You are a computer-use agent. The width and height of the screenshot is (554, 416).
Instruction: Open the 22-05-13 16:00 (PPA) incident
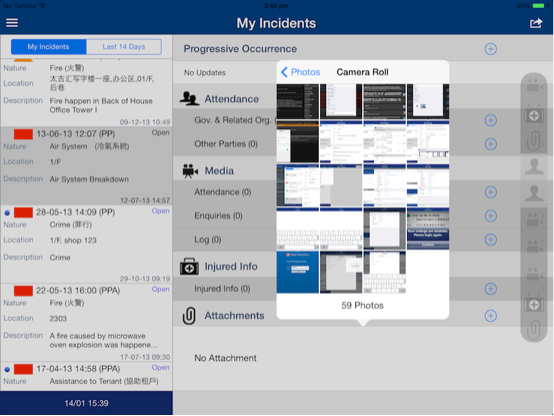tap(86, 323)
